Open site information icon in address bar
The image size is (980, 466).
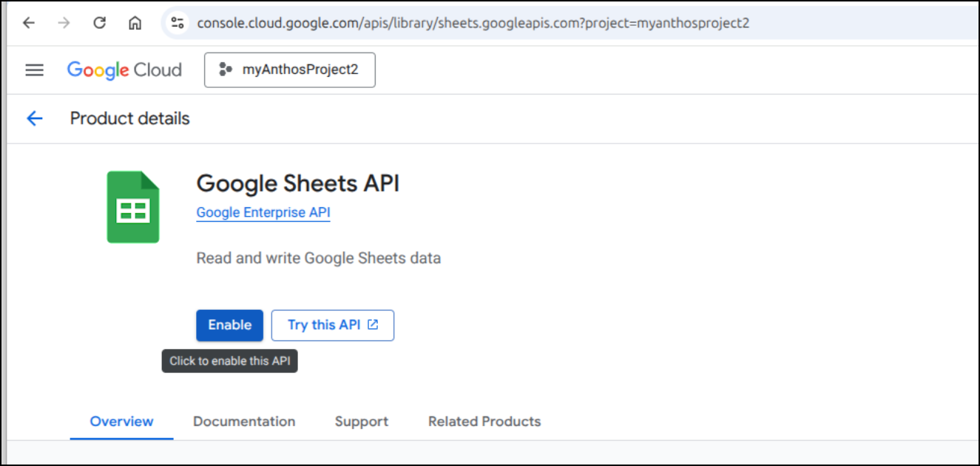click(x=178, y=23)
